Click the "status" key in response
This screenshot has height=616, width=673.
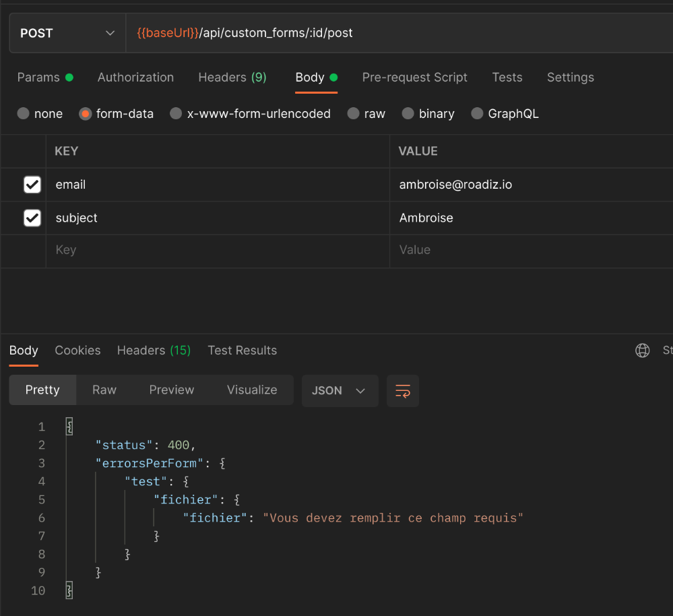[124, 445]
